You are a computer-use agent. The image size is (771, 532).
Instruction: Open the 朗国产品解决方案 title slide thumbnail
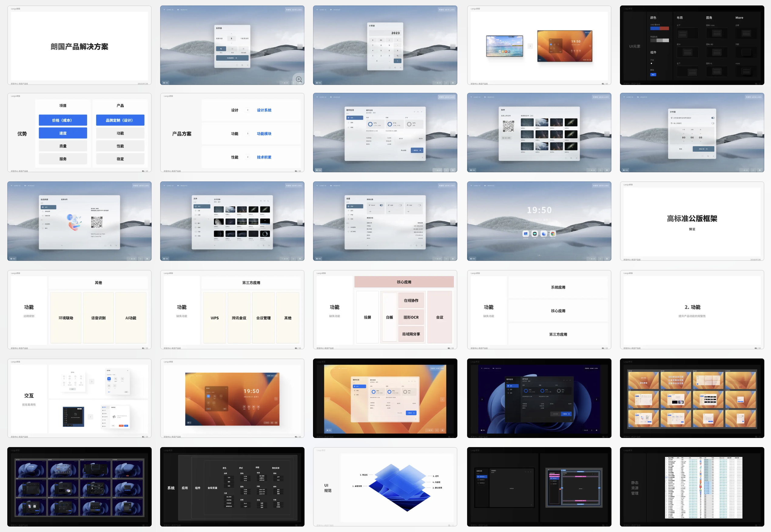click(79, 45)
